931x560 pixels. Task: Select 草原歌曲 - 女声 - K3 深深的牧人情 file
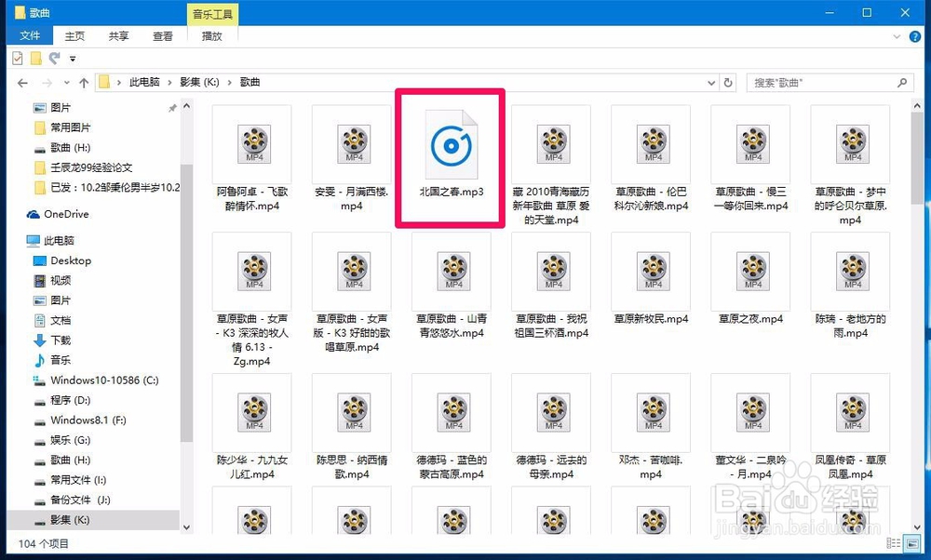pyautogui.click(x=251, y=300)
